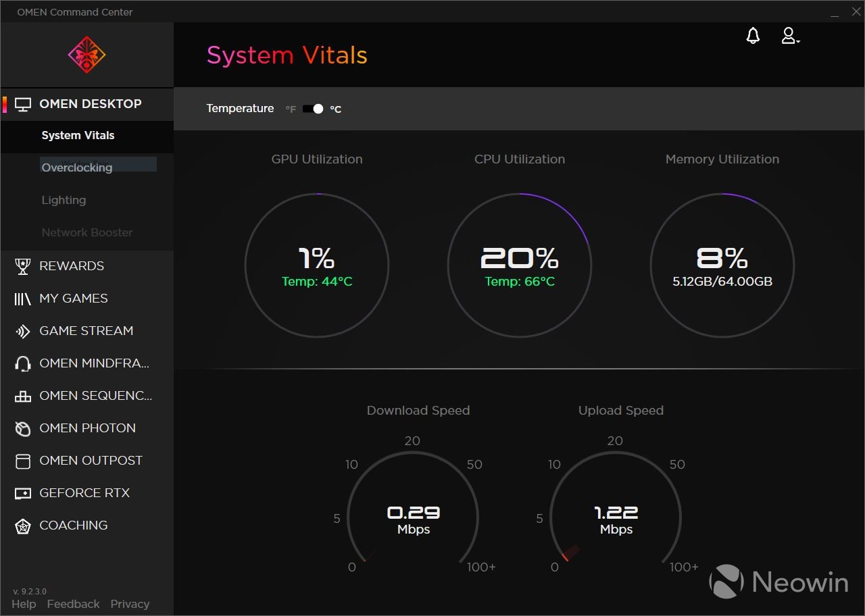This screenshot has width=865, height=616.
Task: Go to the Overclocking page
Action: [77, 168]
